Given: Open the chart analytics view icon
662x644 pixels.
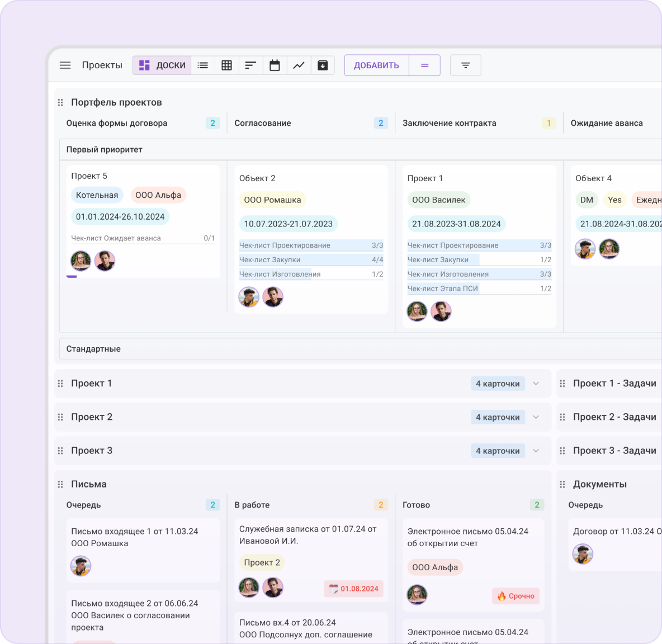Looking at the screenshot, I should pos(299,65).
